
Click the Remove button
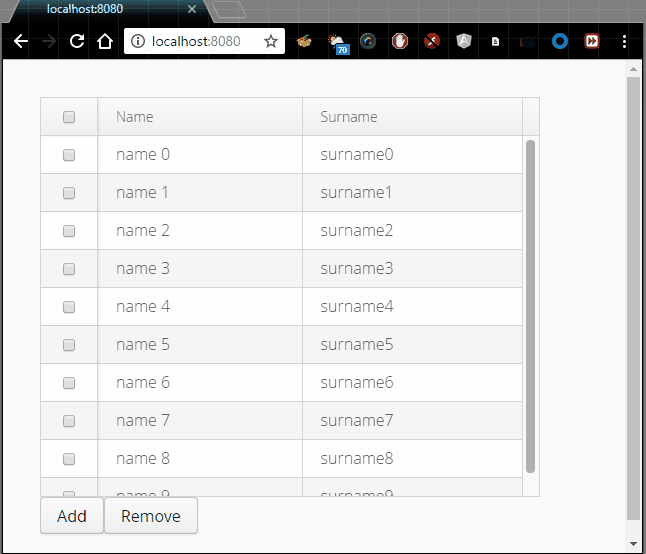pos(151,516)
